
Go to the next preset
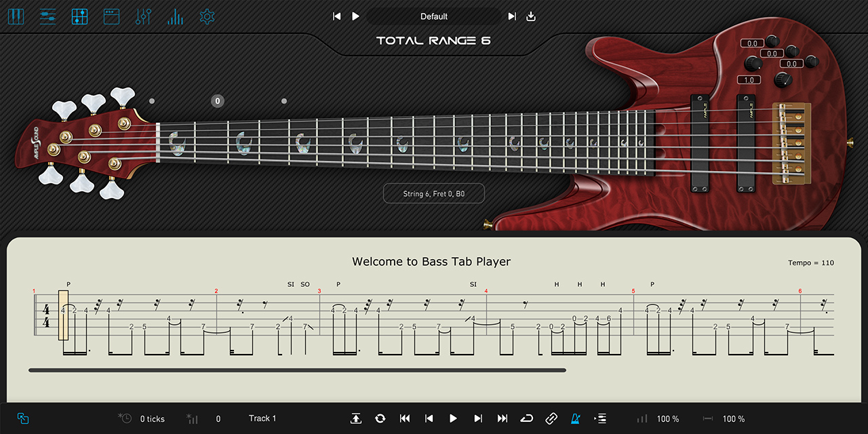click(x=512, y=16)
